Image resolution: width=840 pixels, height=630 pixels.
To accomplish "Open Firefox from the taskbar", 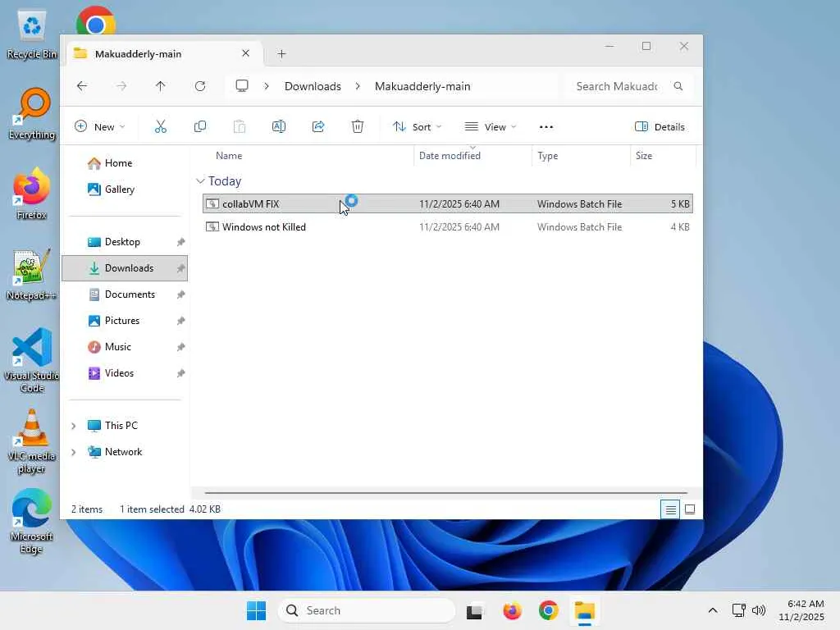I will click(512, 610).
